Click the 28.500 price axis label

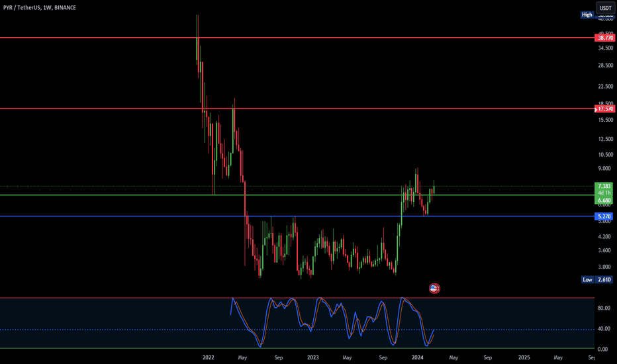[605, 66]
